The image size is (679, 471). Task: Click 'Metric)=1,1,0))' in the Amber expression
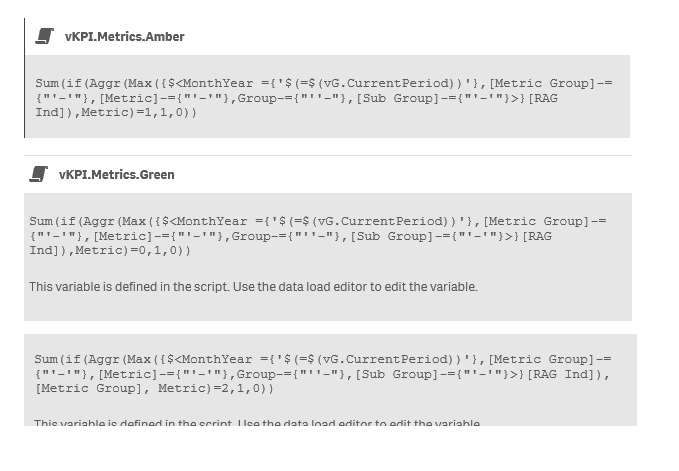[142, 112]
